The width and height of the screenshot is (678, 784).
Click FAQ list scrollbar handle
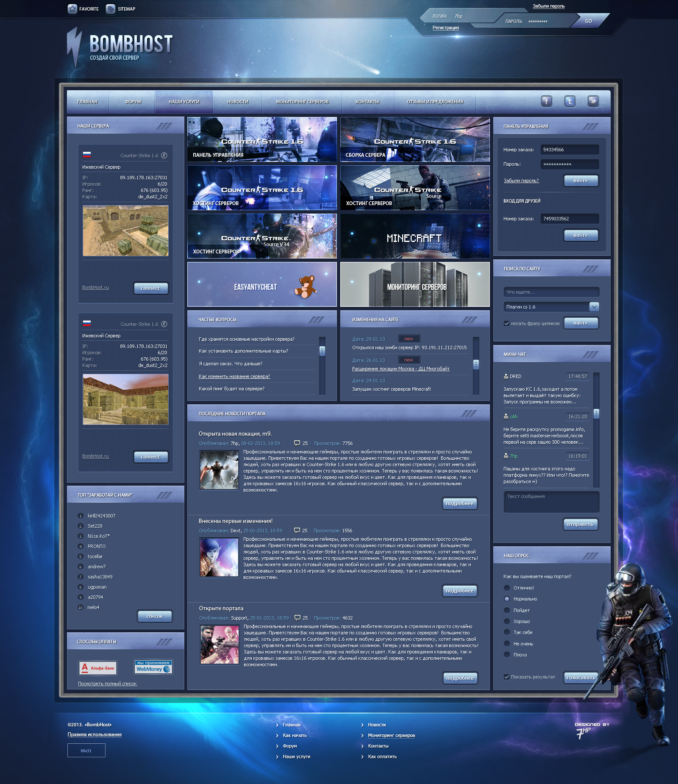(322, 351)
